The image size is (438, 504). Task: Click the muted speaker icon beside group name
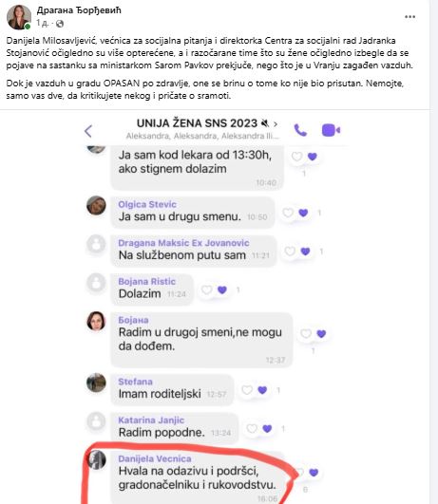[265, 123]
